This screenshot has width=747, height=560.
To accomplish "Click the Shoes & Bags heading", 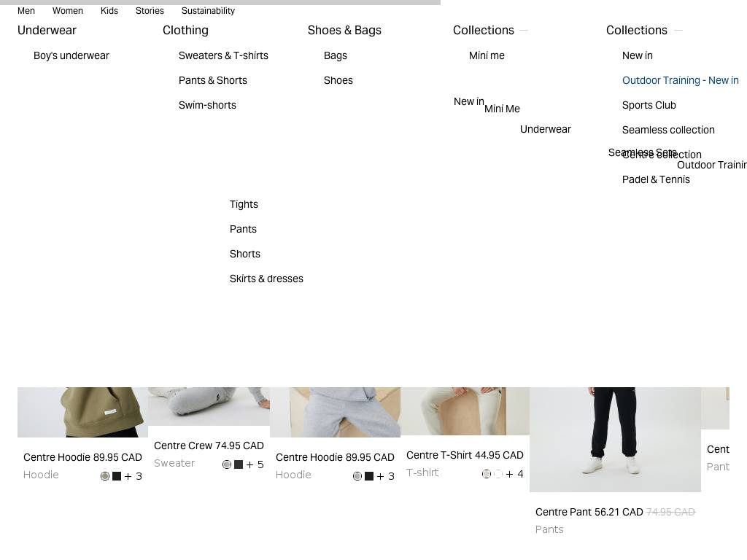I will tap(344, 30).
